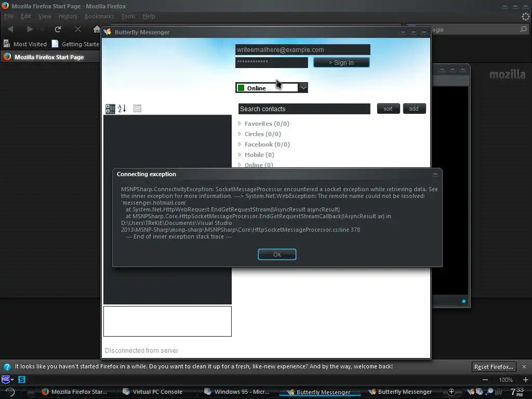Click the email address field

pyautogui.click(x=303, y=49)
